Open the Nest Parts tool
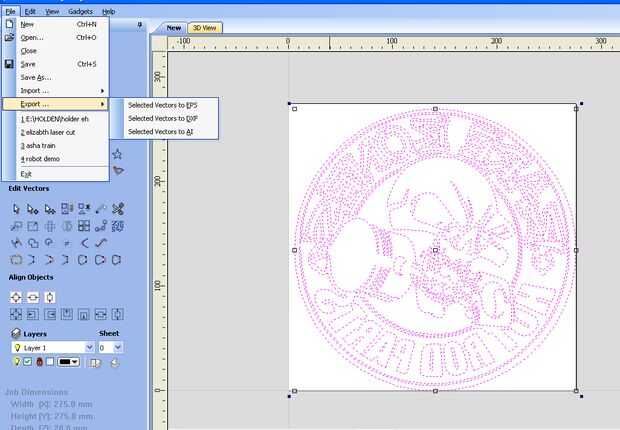This screenshot has height=430, width=620. 118,226
